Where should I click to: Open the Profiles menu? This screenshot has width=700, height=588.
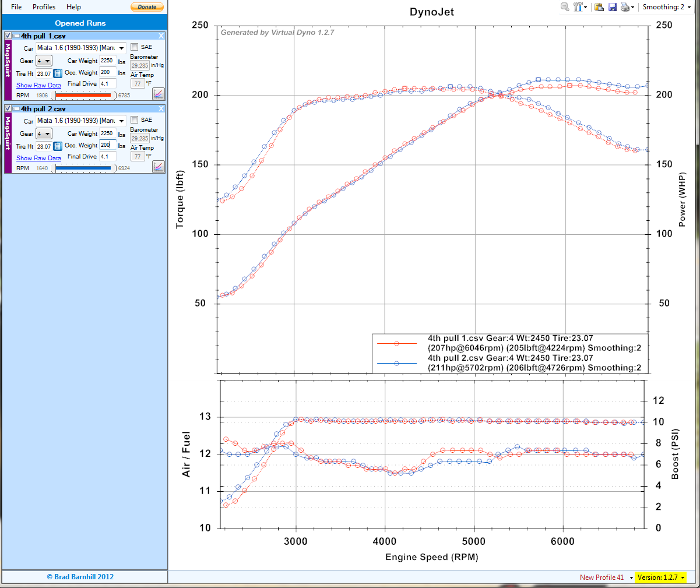tap(44, 7)
